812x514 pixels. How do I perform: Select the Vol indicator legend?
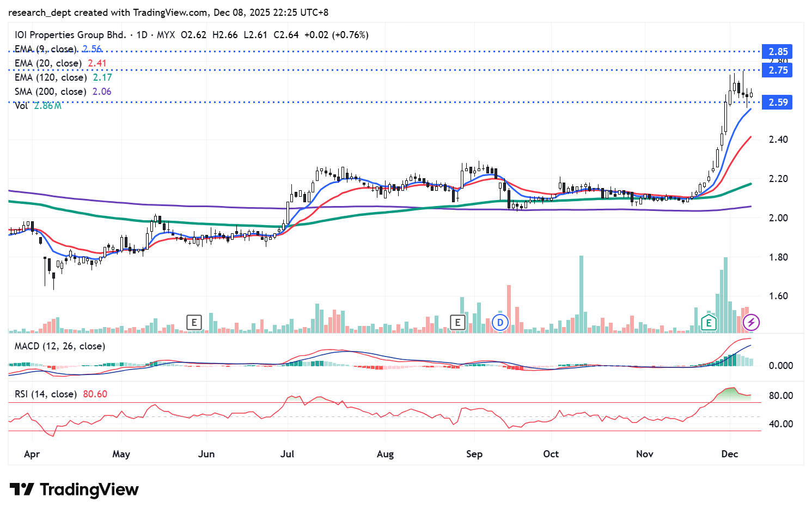click(x=21, y=106)
